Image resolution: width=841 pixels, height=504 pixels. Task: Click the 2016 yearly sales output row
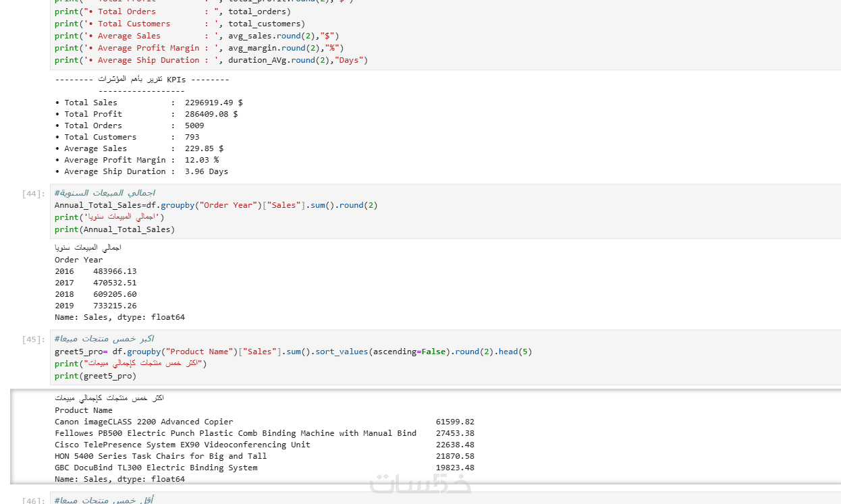pyautogui.click(x=96, y=271)
